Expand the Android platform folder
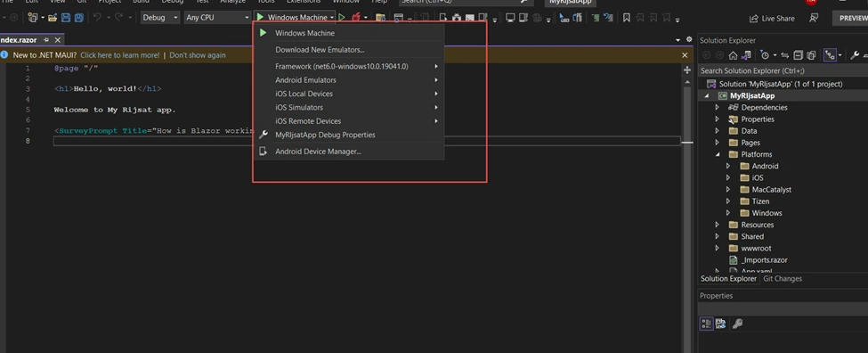868x353 pixels. point(728,166)
